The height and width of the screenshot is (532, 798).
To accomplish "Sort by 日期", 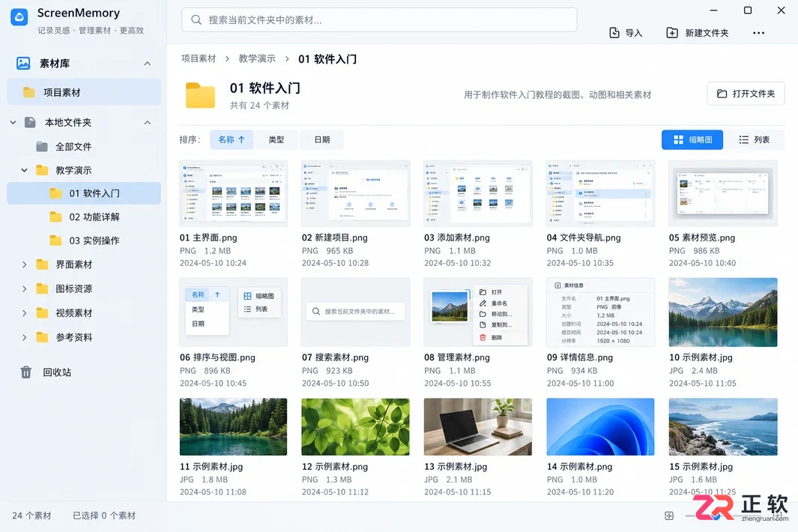I will tap(321, 139).
